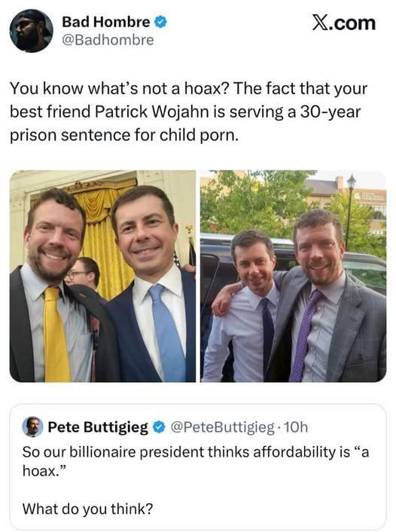Open the @PeteButtigieg handle

222,427
